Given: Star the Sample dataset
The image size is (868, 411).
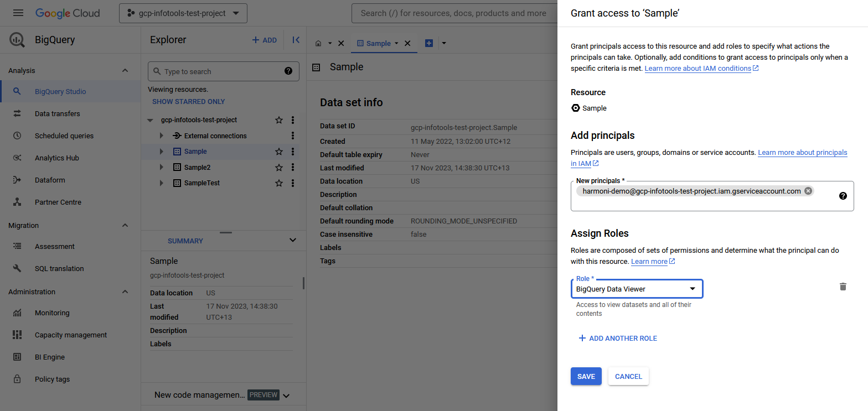Looking at the screenshot, I should [x=279, y=152].
